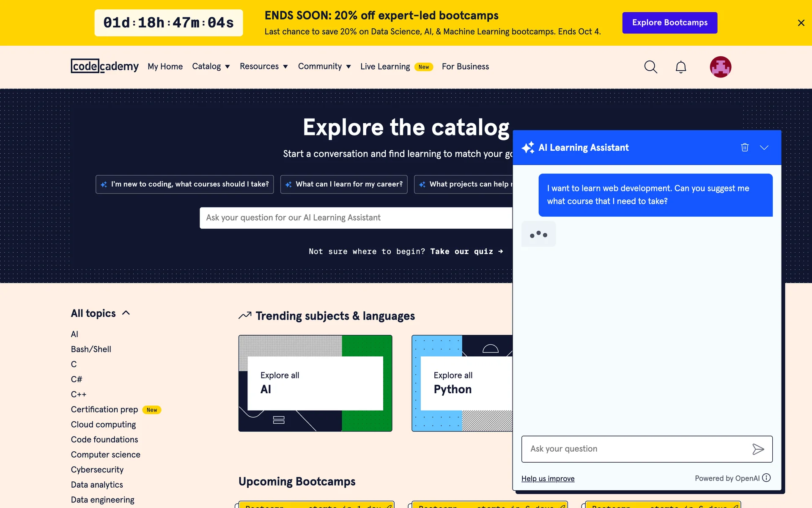Viewport: 812px width, 508px height.
Task: Click the Ask your question chat field
Action: tap(634, 449)
